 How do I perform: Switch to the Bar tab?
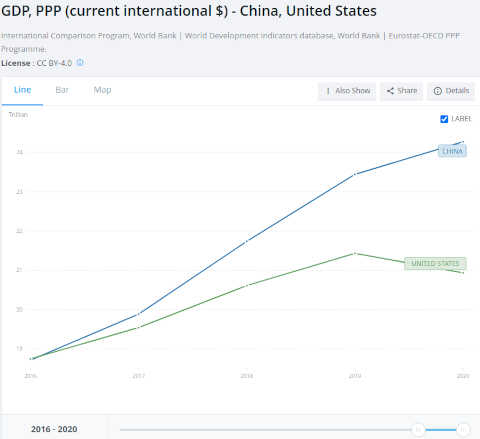[x=62, y=90]
